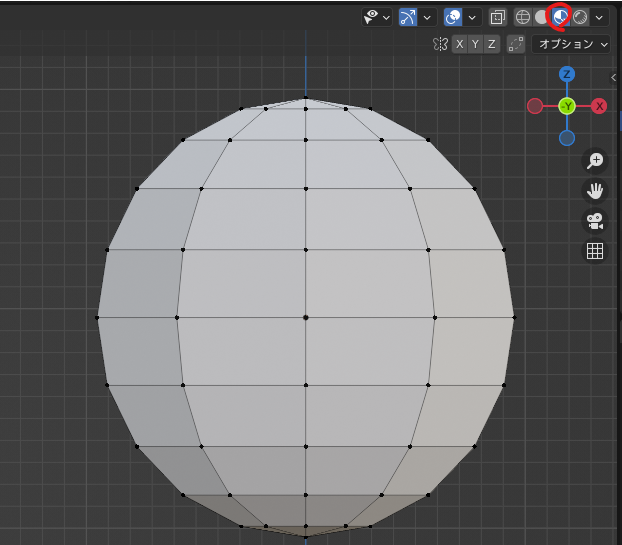622x545 pixels.
Task: Enable Y axis mirror
Action: [475, 44]
